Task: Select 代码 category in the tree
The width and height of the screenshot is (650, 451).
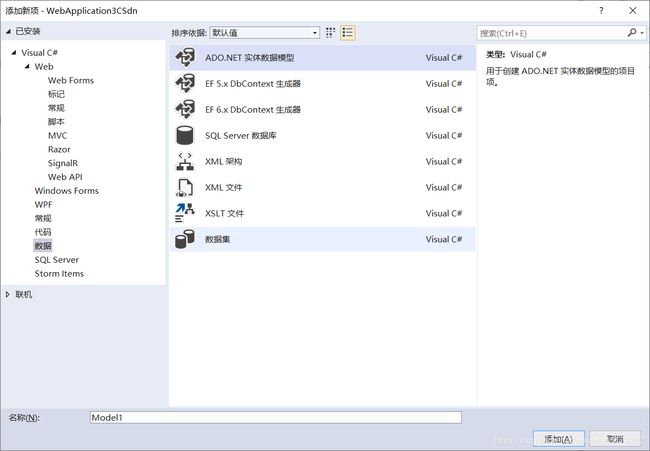Action: [x=43, y=232]
